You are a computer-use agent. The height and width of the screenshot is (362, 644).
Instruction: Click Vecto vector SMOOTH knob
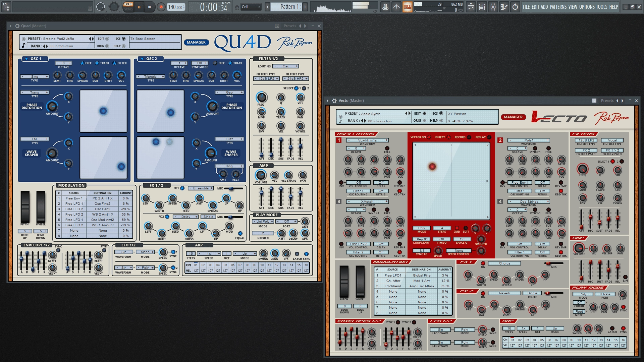pyautogui.click(x=481, y=239)
